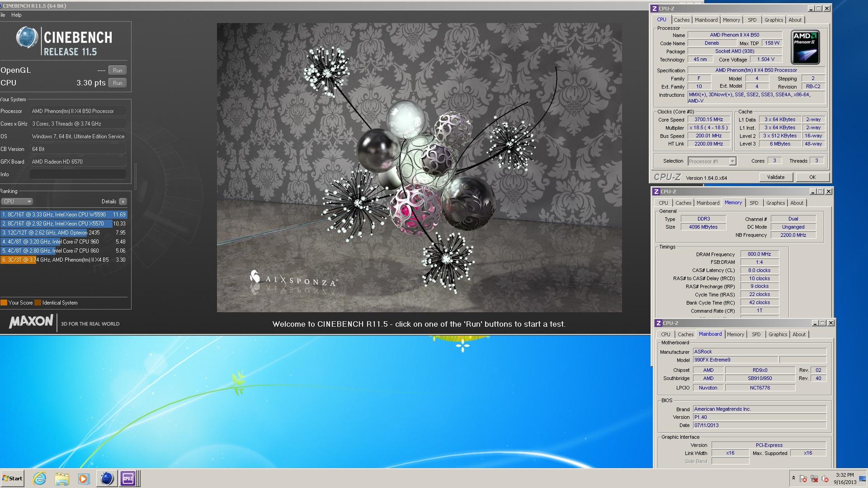Click the Identical System legend swatch
868x488 pixels.
pyautogui.click(x=38, y=303)
